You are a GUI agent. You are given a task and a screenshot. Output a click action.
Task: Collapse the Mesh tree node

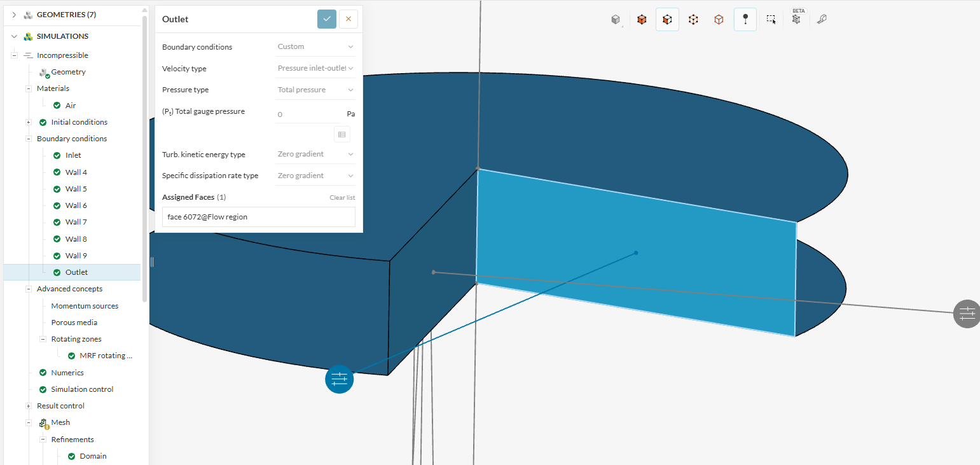point(29,422)
